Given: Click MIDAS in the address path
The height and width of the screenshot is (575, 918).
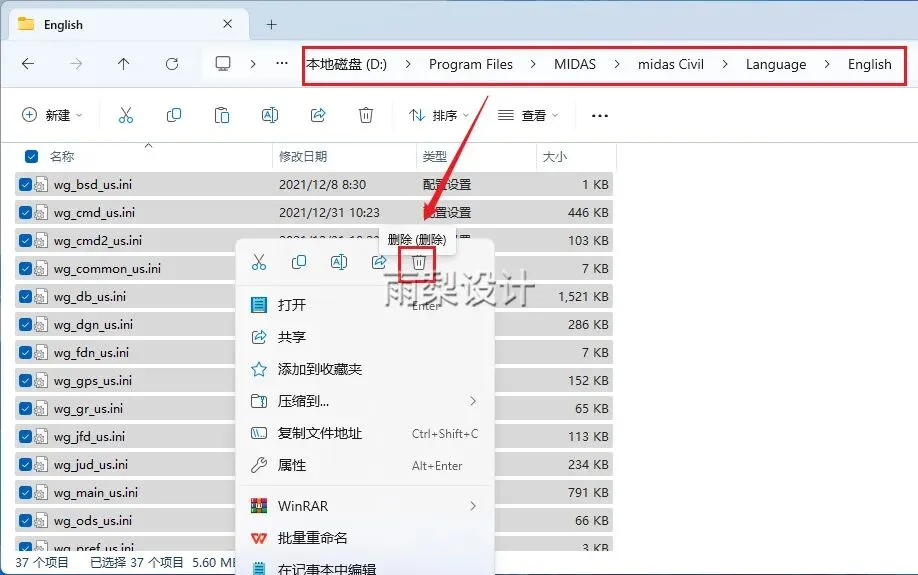Looking at the screenshot, I should point(575,64).
